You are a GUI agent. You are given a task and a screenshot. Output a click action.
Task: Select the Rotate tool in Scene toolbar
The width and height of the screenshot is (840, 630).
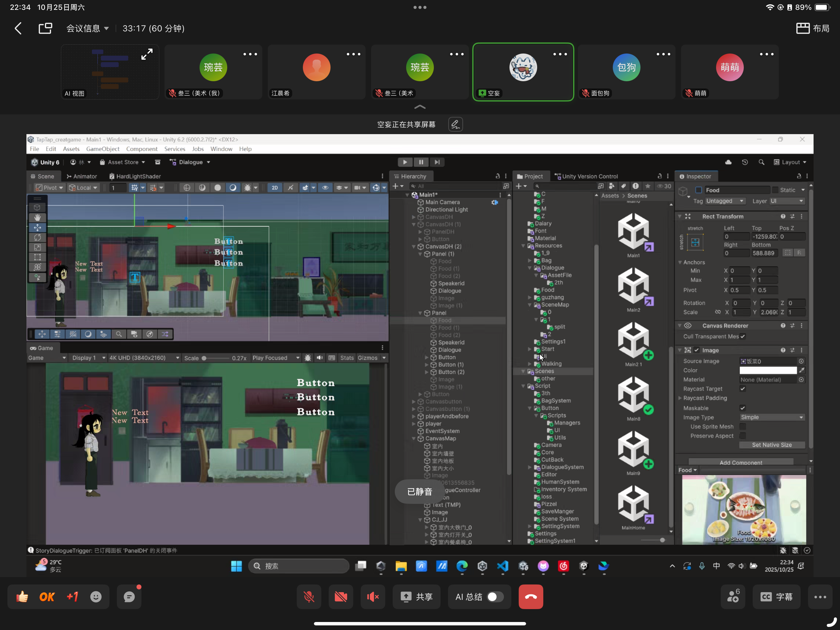tap(37, 237)
